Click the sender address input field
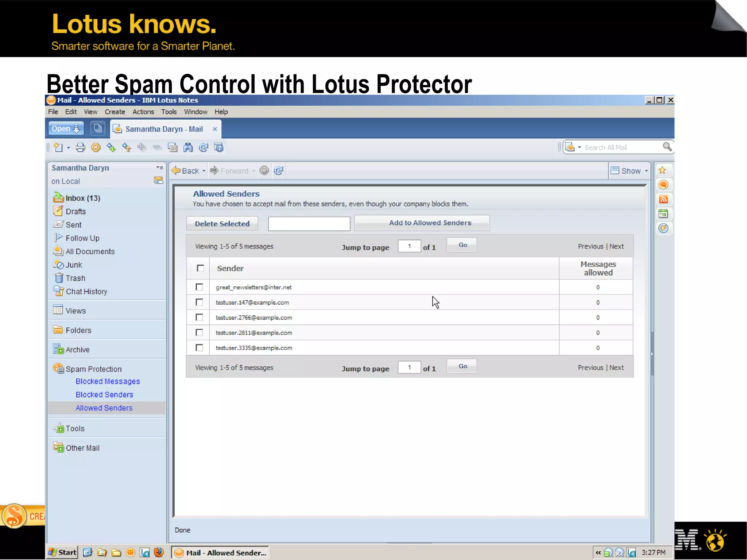The height and width of the screenshot is (560, 747). coord(309,224)
